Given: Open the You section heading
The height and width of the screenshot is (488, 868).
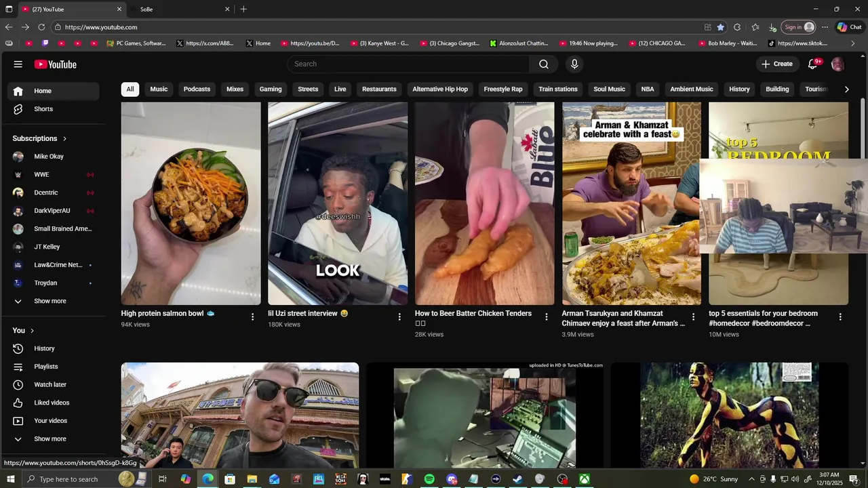Looking at the screenshot, I should click(23, 331).
